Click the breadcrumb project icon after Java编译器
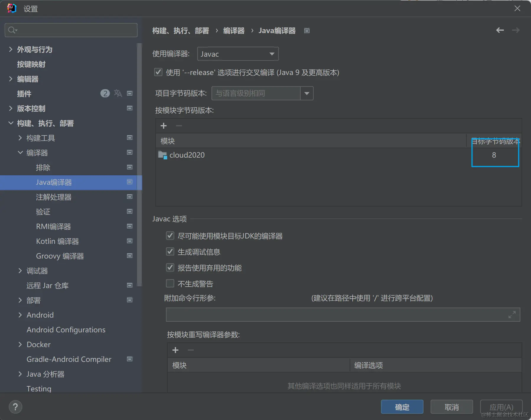Viewport: 531px width, 420px height. click(307, 31)
